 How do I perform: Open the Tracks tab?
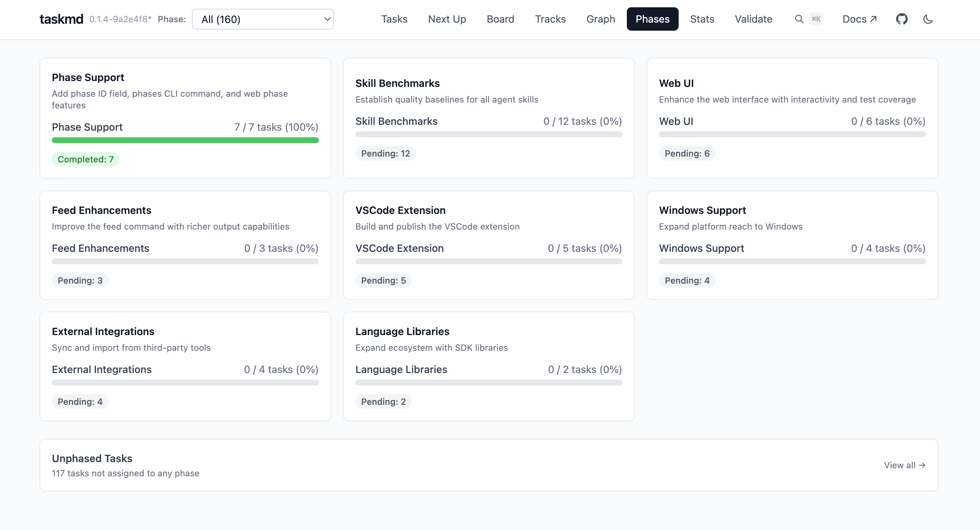pyautogui.click(x=550, y=19)
